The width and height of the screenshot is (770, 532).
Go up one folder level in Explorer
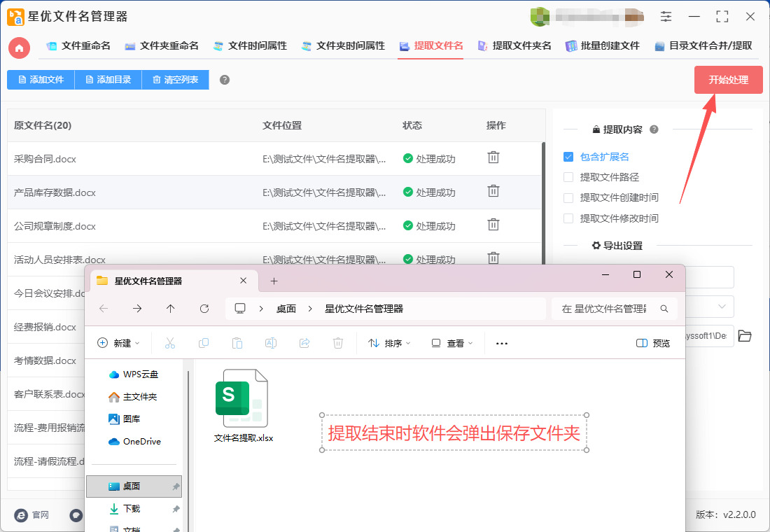pos(171,309)
